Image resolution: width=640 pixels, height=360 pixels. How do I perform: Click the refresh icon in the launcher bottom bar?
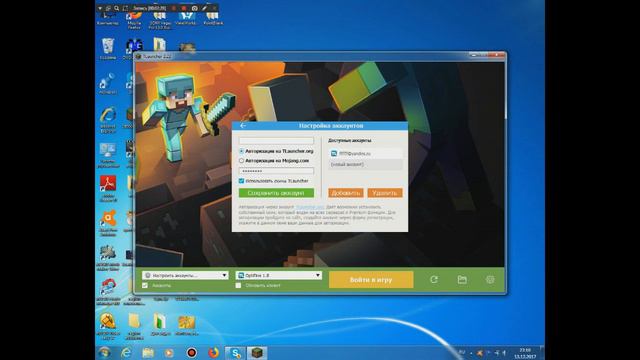click(434, 280)
